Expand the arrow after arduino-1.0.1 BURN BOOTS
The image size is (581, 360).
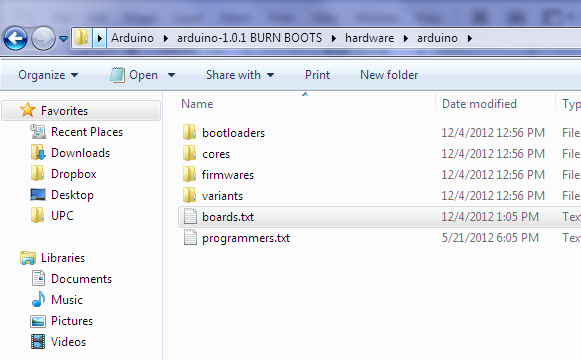pos(334,39)
